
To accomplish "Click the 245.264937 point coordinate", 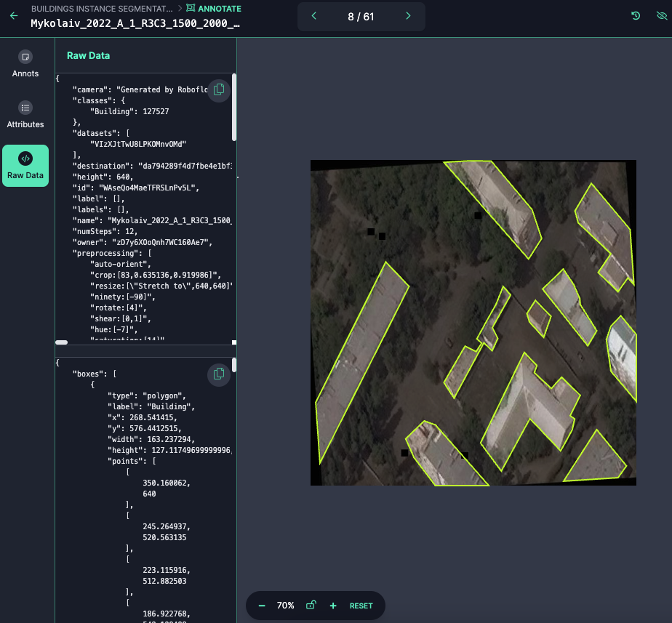I will pos(167,526).
